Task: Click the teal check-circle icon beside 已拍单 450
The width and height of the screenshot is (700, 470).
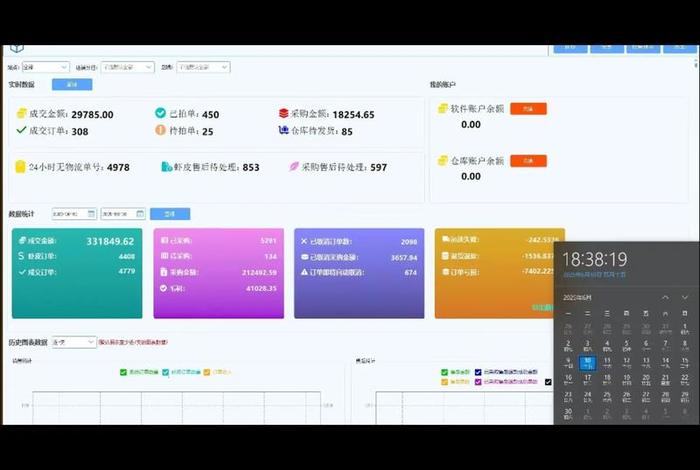Action: 160,113
